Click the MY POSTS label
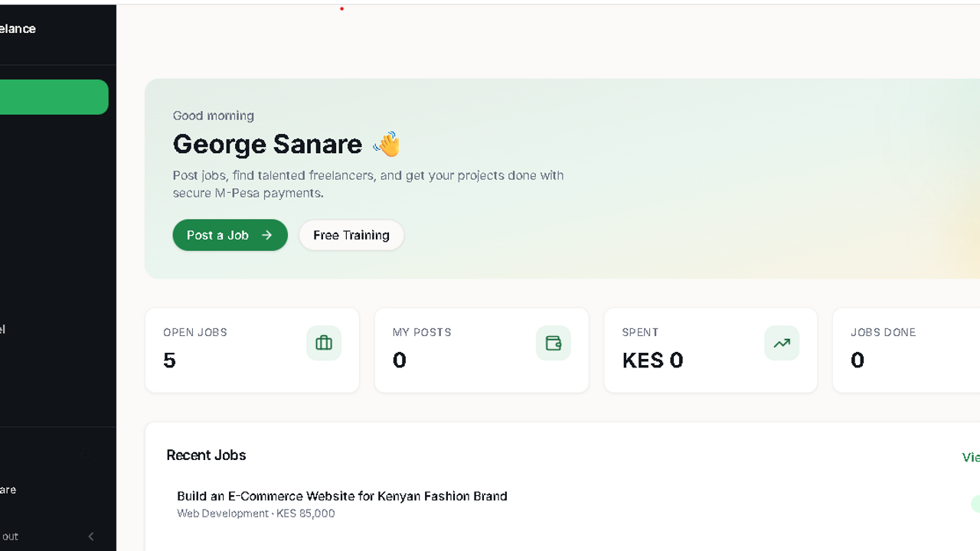The height and width of the screenshot is (551, 980). click(422, 332)
